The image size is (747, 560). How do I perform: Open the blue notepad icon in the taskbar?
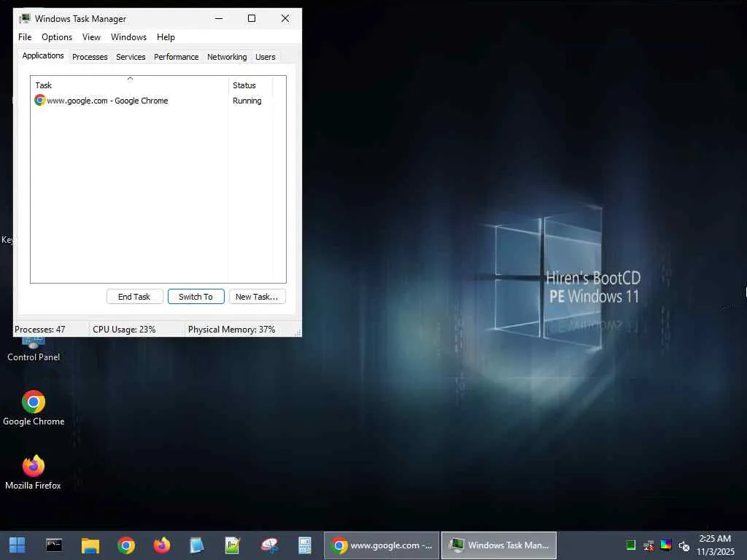197,545
